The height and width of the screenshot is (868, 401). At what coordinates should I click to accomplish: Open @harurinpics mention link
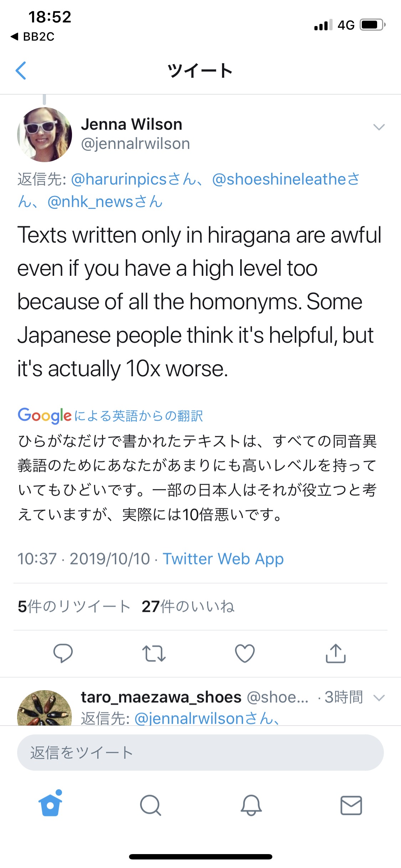119,179
